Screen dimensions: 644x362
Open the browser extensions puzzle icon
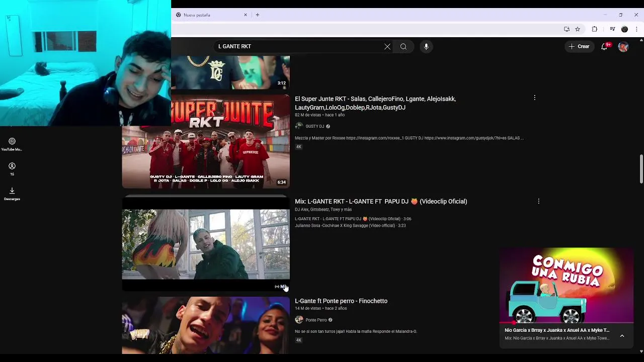pos(594,29)
